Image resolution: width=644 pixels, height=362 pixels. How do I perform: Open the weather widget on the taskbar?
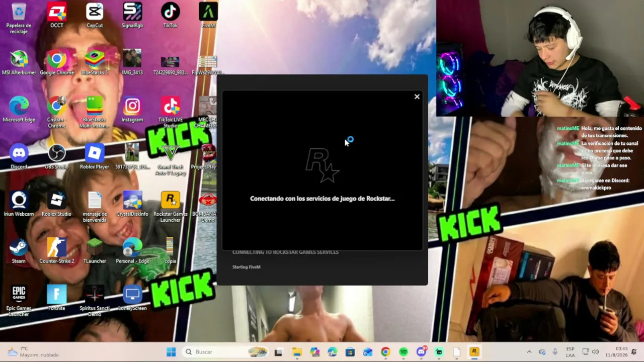[33, 352]
